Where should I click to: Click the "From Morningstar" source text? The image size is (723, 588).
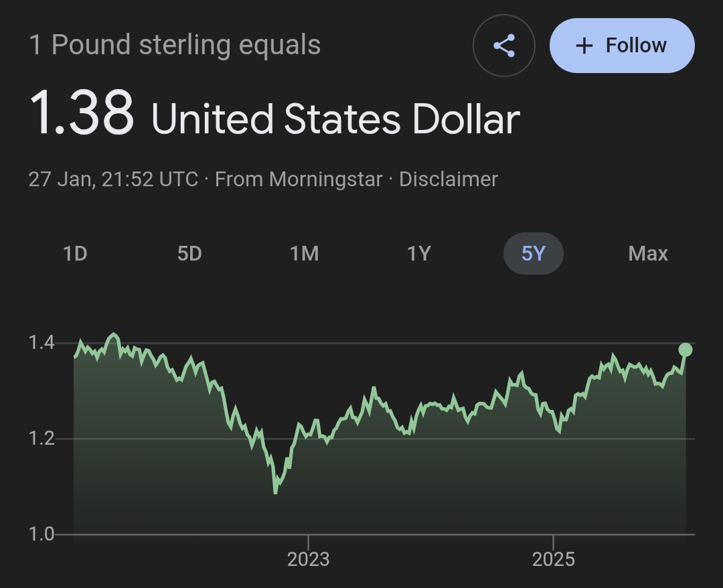pos(299,179)
